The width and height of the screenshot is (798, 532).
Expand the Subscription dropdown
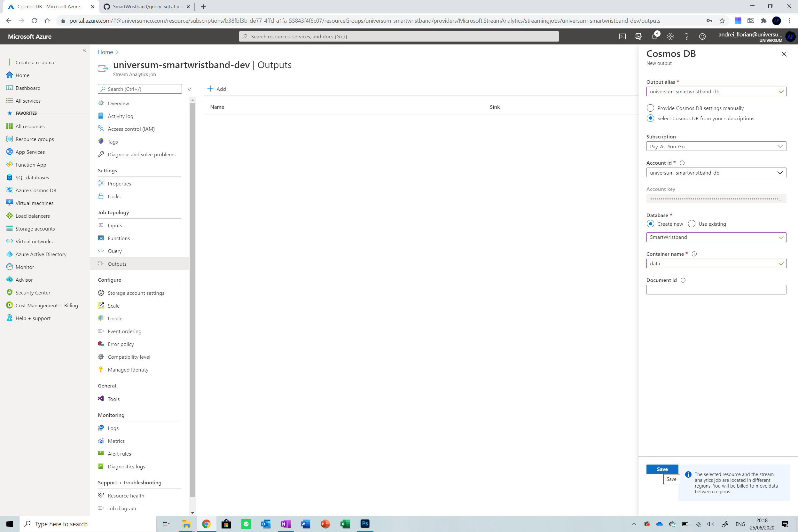pyautogui.click(x=716, y=146)
